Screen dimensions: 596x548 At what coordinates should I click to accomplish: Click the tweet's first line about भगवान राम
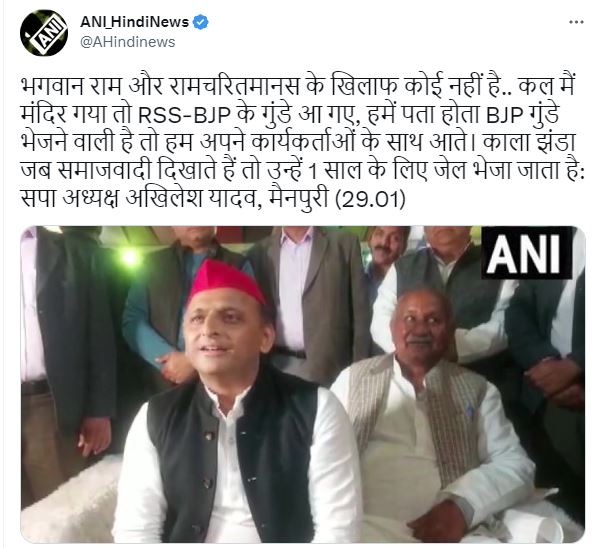click(x=297, y=87)
